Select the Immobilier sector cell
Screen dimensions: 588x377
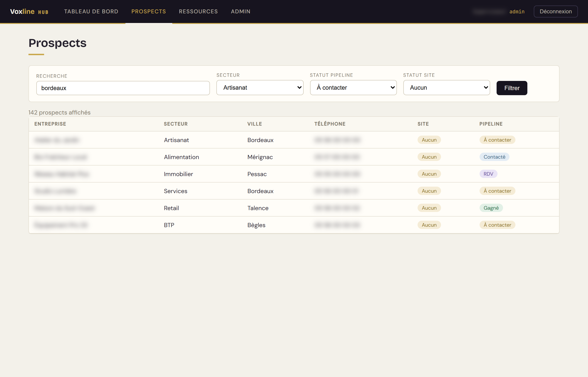(178, 174)
